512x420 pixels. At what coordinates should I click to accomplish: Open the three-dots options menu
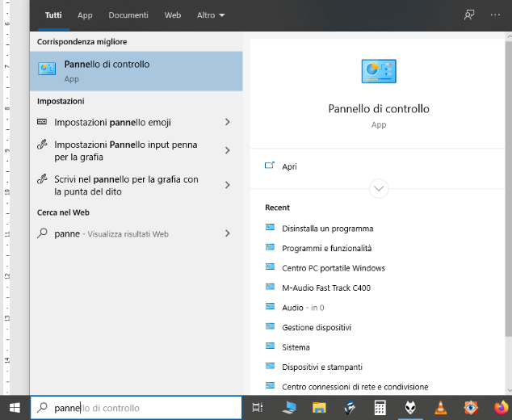point(495,15)
